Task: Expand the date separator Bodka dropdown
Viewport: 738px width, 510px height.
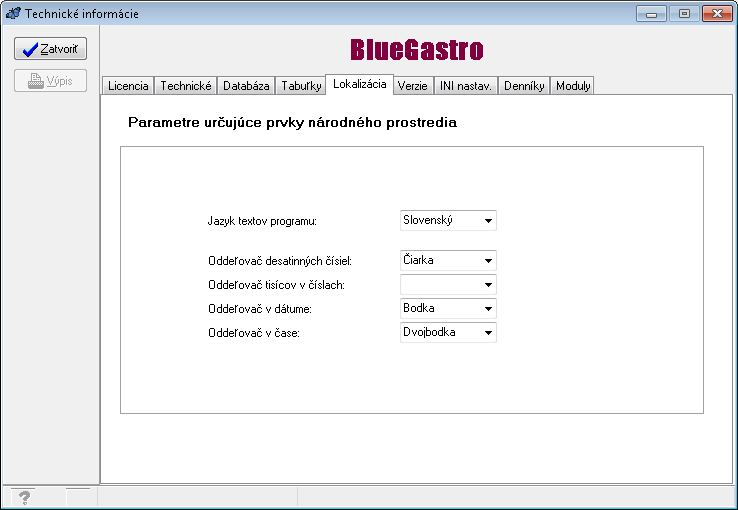Action: [x=448, y=309]
